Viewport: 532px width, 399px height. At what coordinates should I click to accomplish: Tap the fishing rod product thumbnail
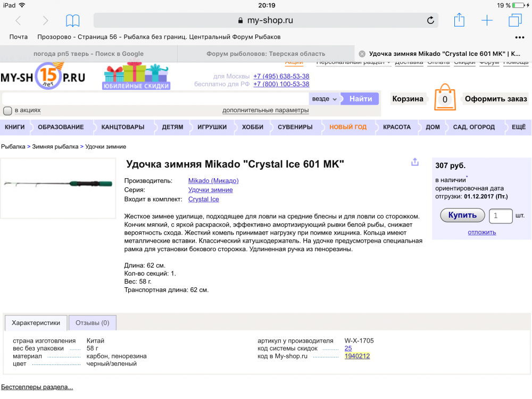[58, 187]
